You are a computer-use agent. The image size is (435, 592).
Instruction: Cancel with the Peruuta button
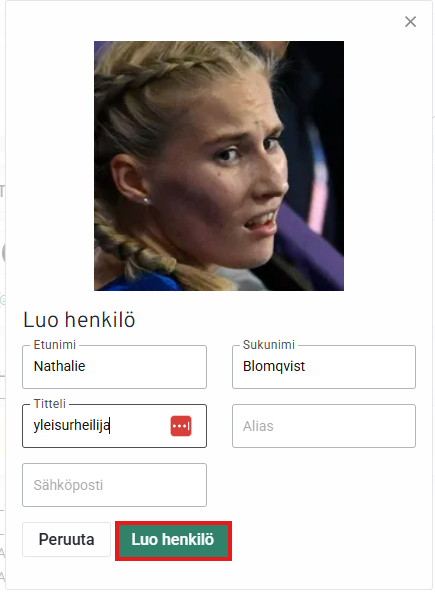[x=66, y=540]
